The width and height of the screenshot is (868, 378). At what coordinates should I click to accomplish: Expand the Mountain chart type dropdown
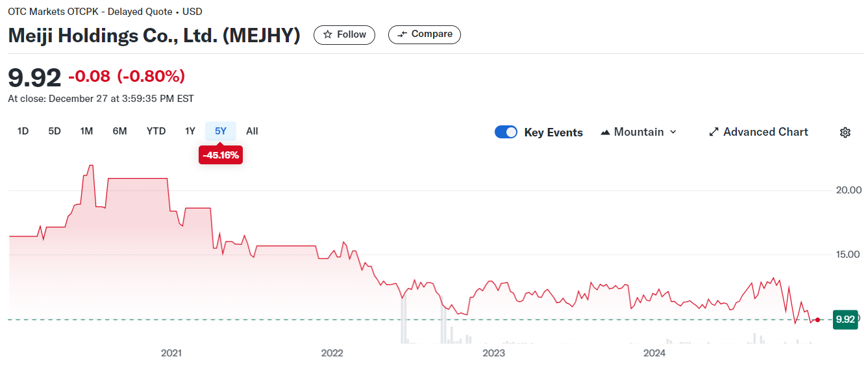coord(639,132)
